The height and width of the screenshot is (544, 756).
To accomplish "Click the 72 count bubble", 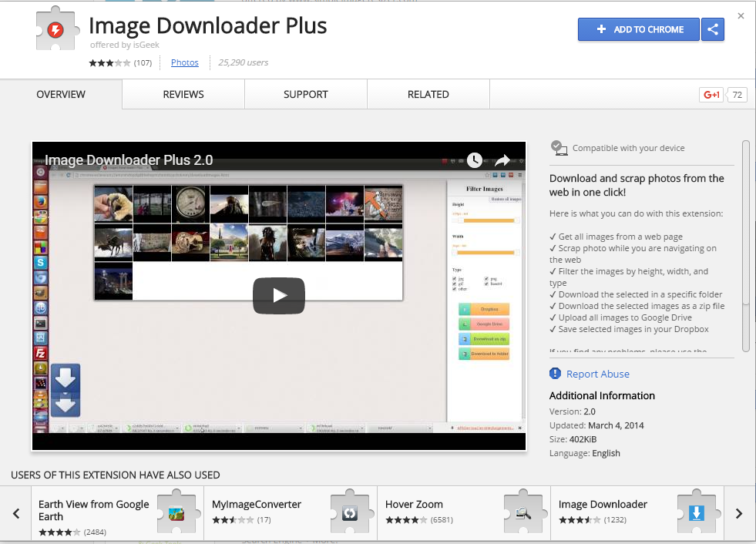I will (x=737, y=95).
